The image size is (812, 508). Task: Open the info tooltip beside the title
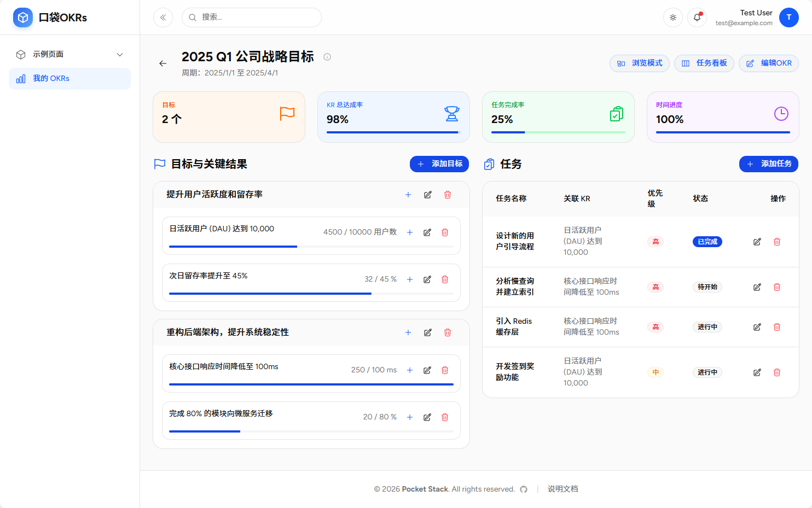pos(327,56)
